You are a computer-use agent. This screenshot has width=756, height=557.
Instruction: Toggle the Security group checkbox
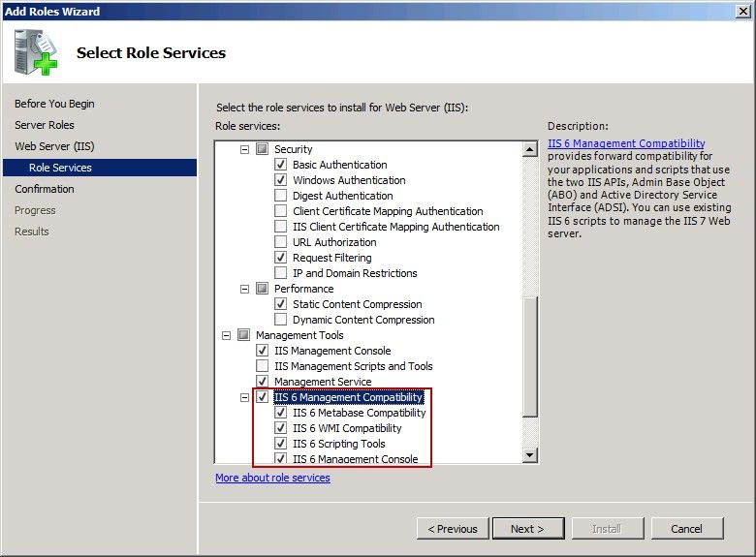(263, 149)
